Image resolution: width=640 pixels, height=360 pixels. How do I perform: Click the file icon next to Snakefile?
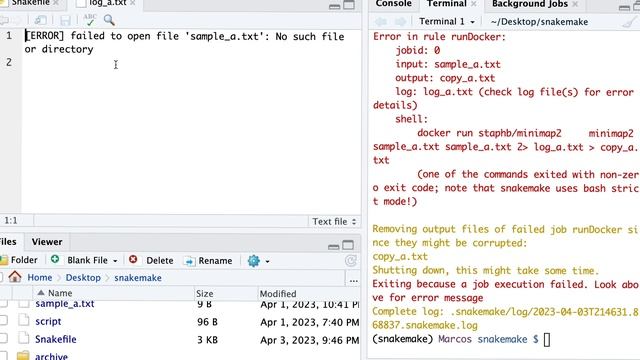coord(24,338)
